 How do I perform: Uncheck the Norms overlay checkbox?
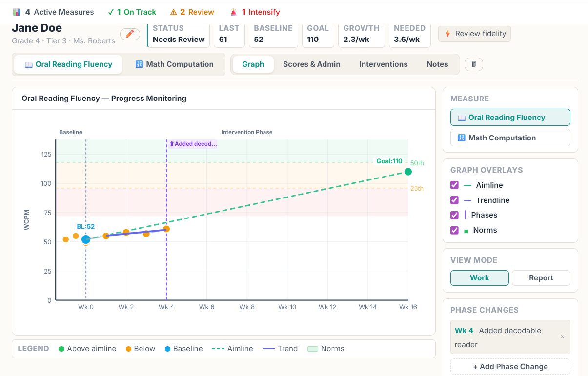[454, 230]
